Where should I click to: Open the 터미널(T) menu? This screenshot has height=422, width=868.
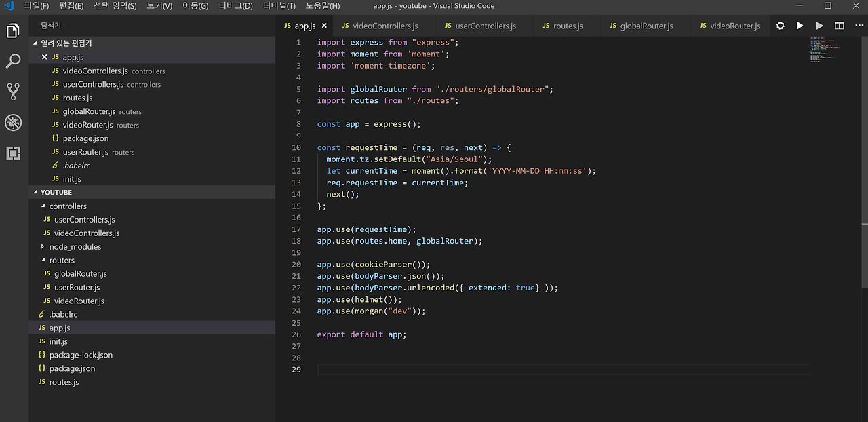[x=279, y=6]
